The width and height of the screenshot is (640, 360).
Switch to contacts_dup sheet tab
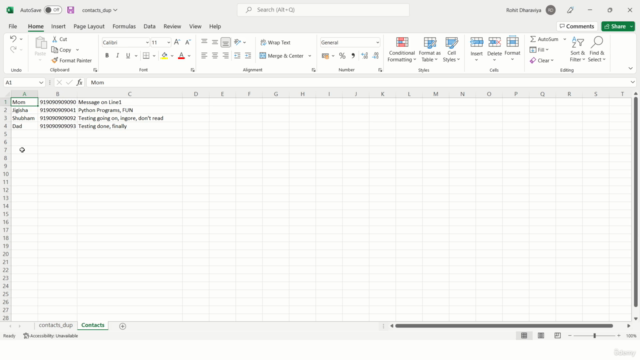(x=56, y=325)
